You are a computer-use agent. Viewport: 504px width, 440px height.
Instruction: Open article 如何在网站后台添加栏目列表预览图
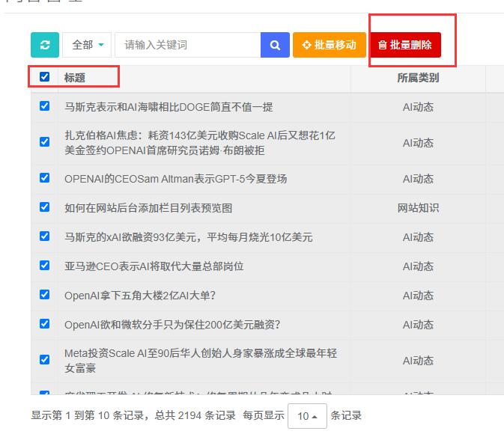coord(148,208)
